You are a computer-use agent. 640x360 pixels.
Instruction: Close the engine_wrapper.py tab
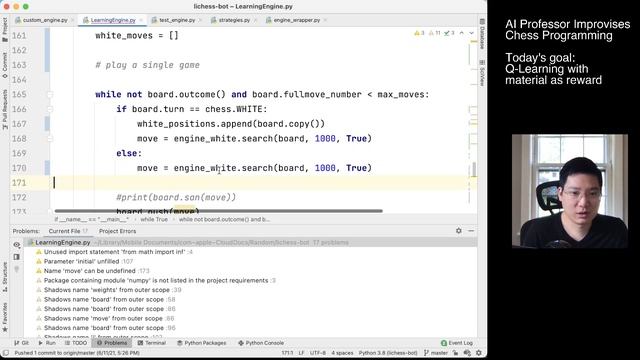(x=325, y=20)
